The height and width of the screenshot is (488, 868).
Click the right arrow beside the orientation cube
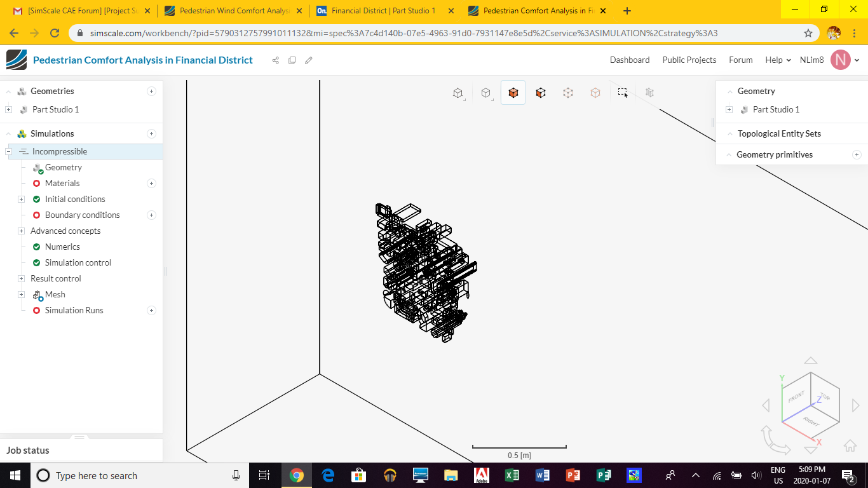tap(855, 405)
